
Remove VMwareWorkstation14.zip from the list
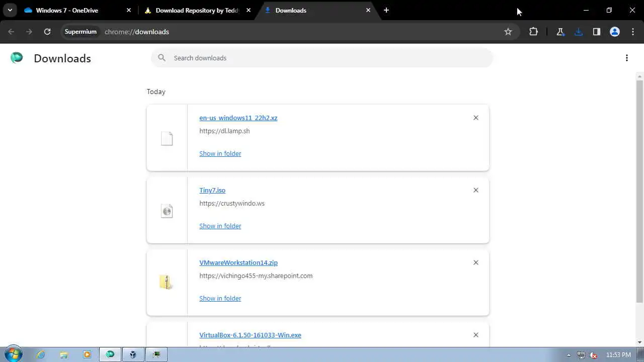(476, 262)
